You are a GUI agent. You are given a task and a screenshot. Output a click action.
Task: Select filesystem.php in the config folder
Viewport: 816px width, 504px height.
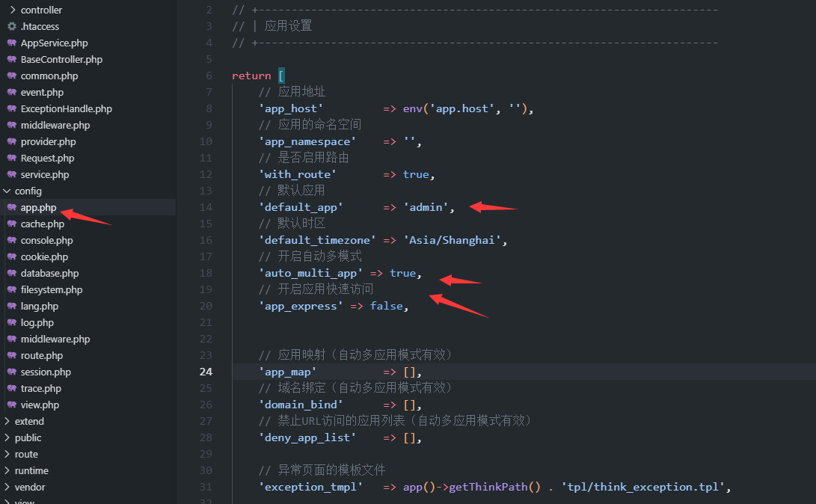click(x=52, y=290)
